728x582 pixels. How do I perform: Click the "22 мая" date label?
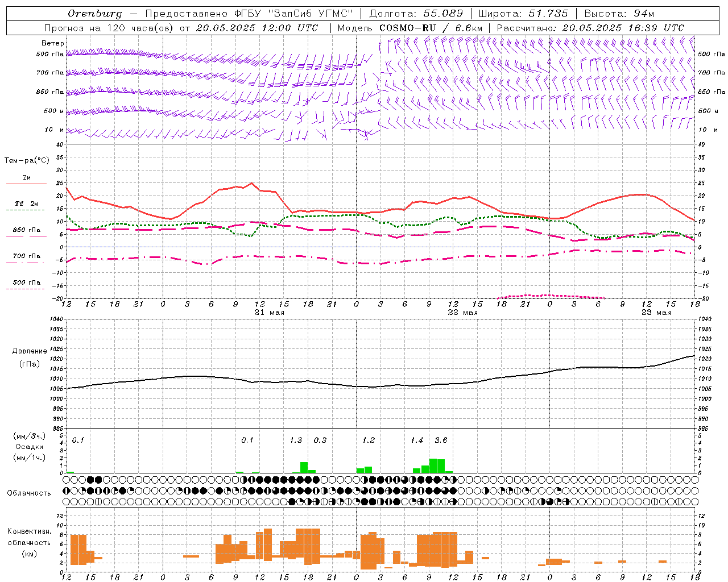[462, 312]
